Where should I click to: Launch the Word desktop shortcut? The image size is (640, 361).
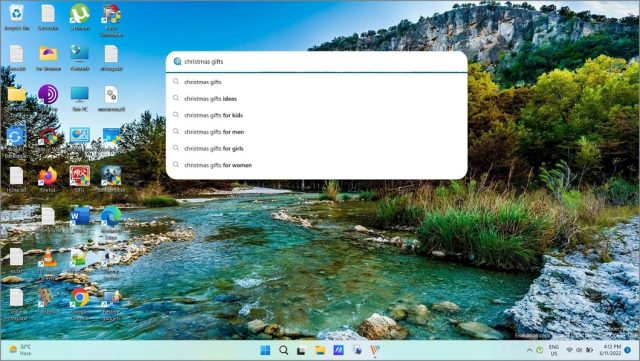pos(80,219)
